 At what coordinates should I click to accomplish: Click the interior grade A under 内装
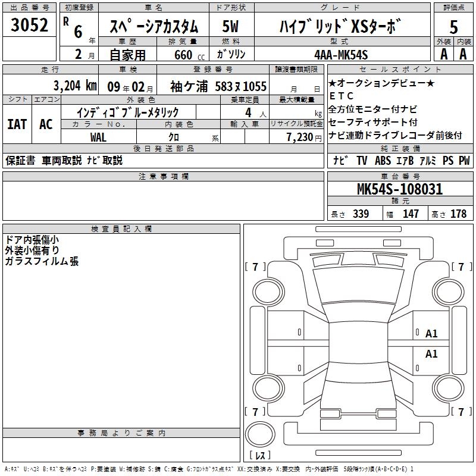coord(464,54)
